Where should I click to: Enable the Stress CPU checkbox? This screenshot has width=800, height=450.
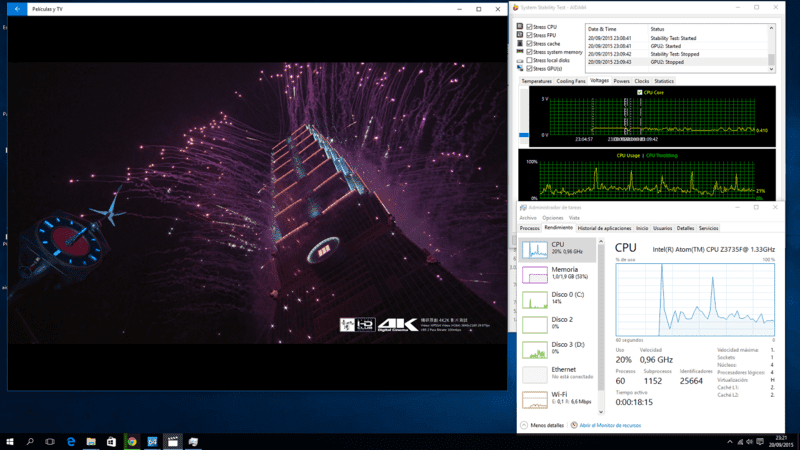click(x=529, y=27)
